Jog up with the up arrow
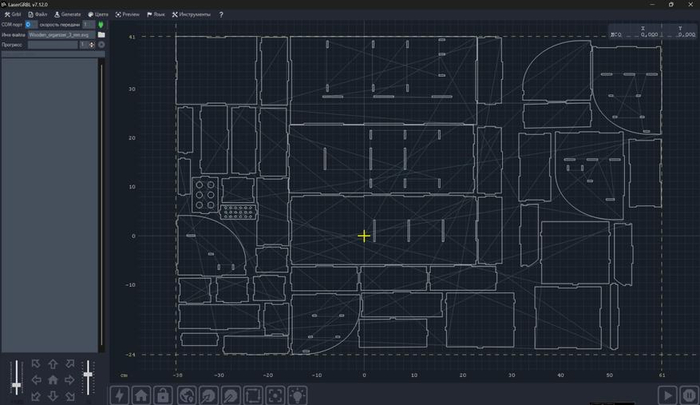700x405 pixels. pyautogui.click(x=52, y=364)
